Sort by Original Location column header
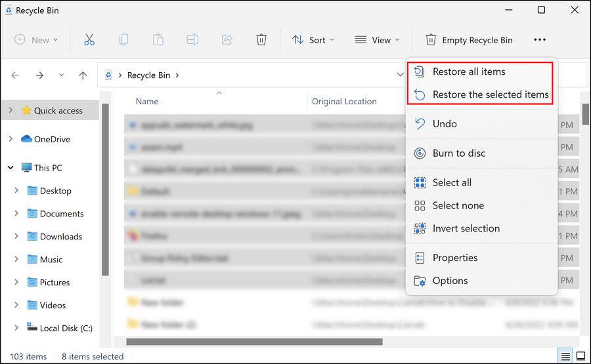Screen dimensions: 591x364 point(344,101)
